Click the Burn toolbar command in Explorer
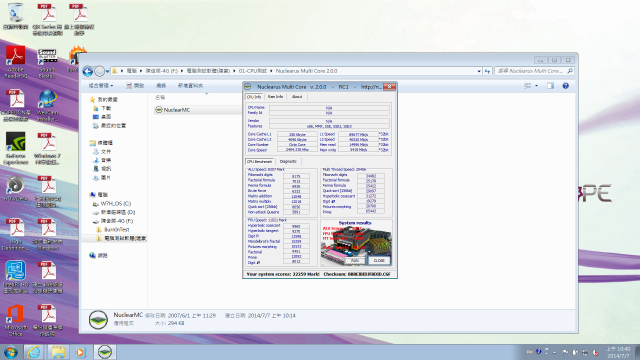 click(161, 86)
